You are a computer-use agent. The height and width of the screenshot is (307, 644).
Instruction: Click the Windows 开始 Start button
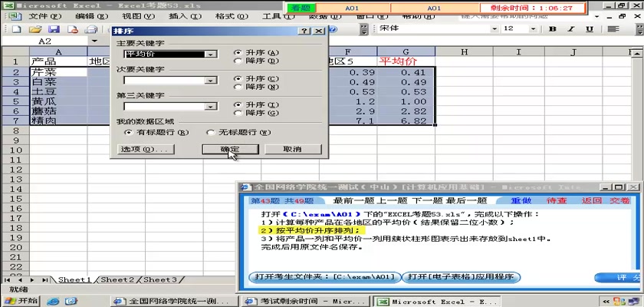pyautogui.click(x=21, y=302)
